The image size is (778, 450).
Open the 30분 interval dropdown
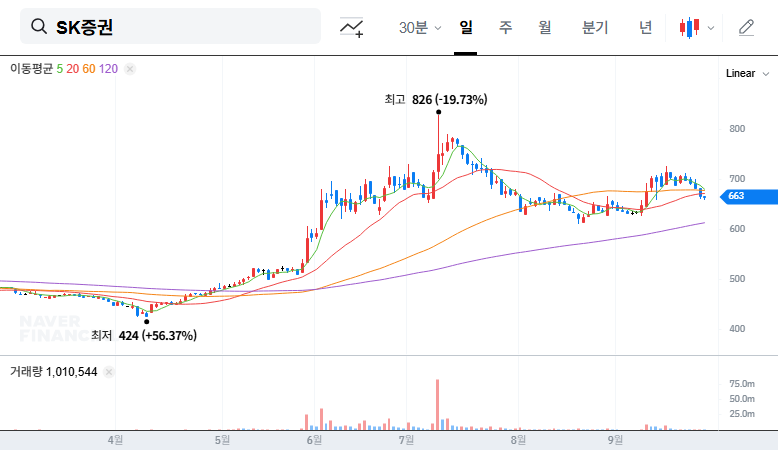420,27
